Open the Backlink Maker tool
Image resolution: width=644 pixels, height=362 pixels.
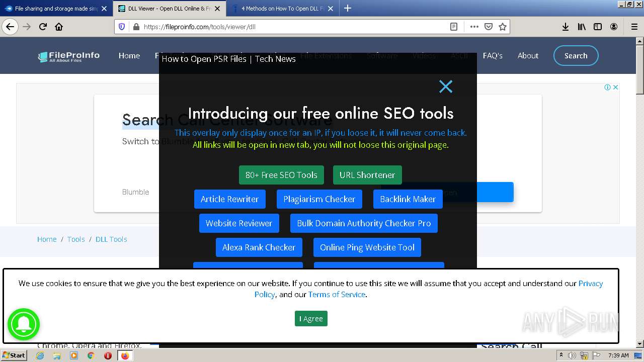[408, 199]
